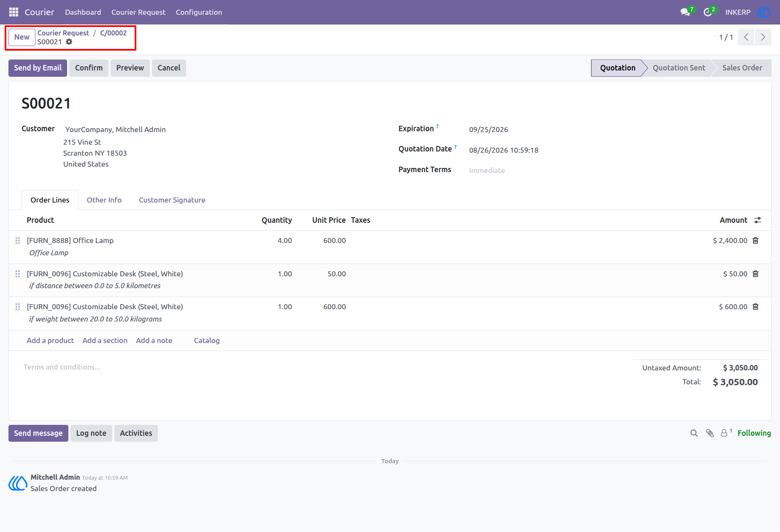Open the Mitchell Admin user avatar menu
Screen dimensions: 780x532
[x=764, y=12]
